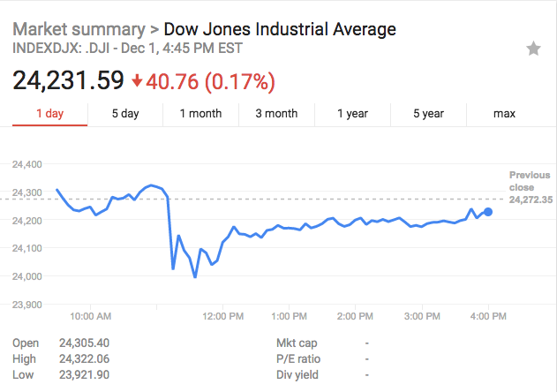
Task: Click the star icon to follow index
Action: pyautogui.click(x=533, y=49)
